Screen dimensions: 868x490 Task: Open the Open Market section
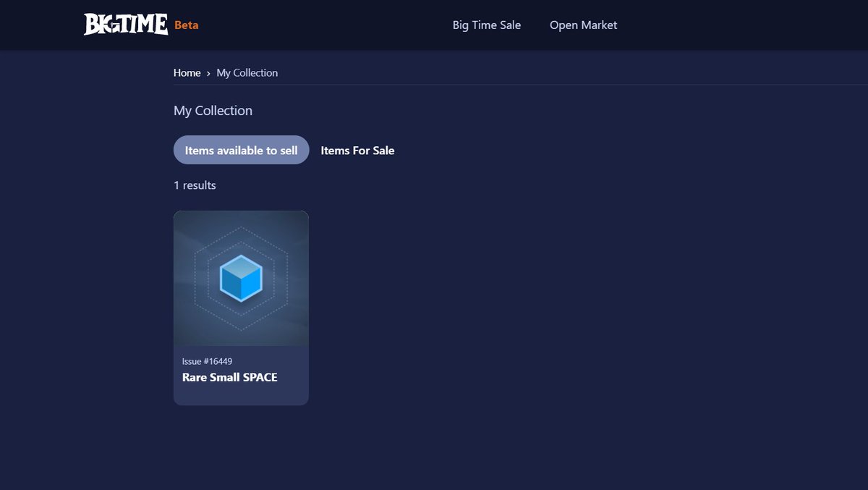click(x=583, y=25)
